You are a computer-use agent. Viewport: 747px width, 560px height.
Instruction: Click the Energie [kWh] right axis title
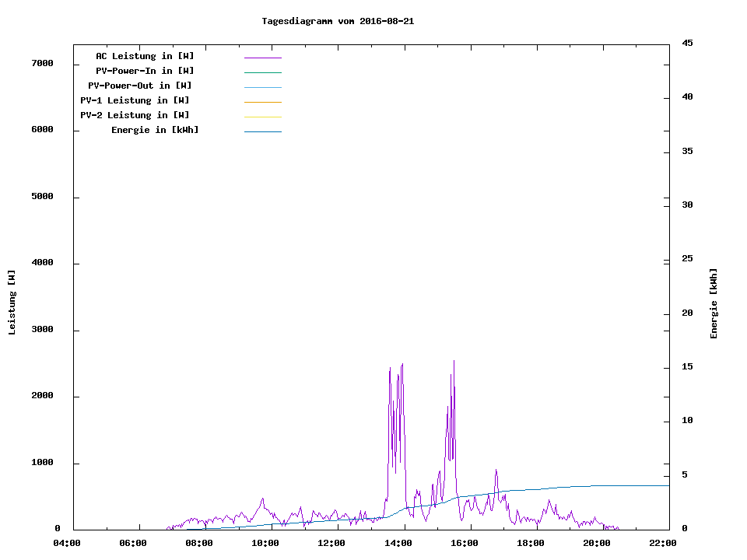(x=714, y=303)
